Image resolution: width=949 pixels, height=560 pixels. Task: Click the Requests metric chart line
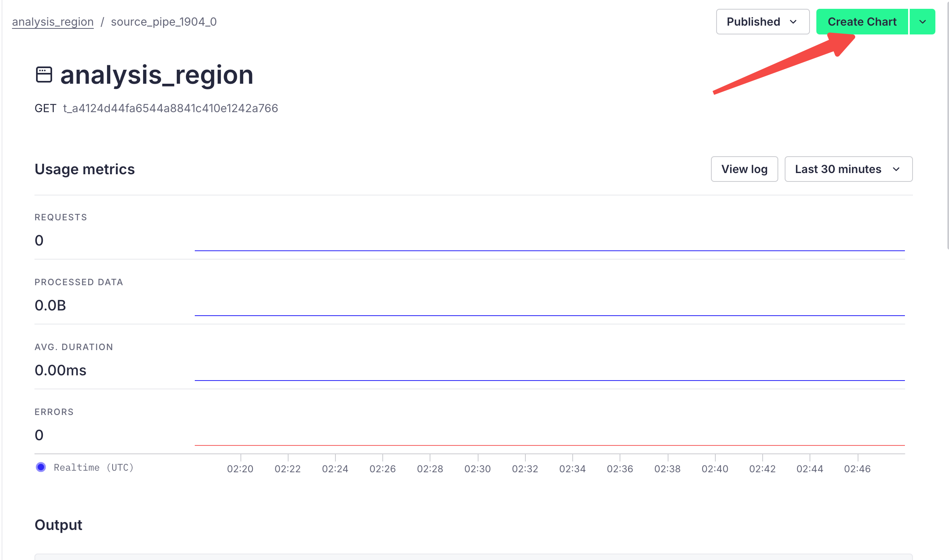pos(549,250)
